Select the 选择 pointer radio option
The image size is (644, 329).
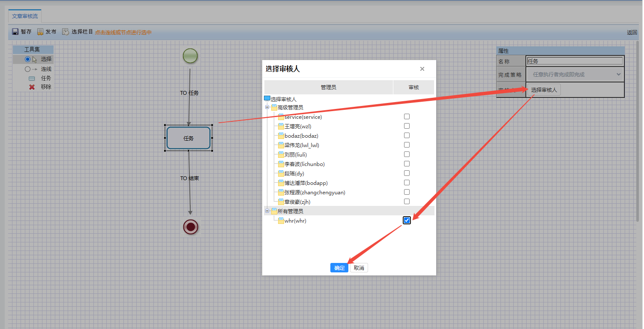(28, 59)
